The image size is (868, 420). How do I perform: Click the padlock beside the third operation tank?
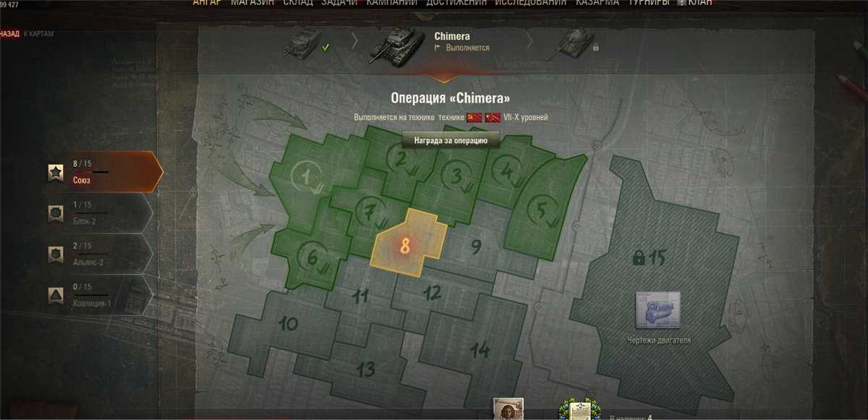(595, 48)
